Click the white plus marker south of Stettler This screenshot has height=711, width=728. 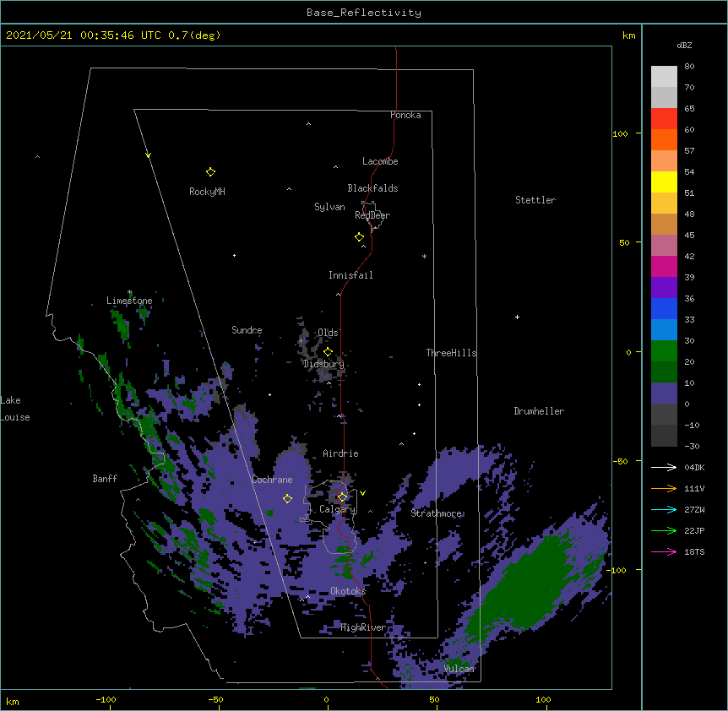click(x=517, y=317)
